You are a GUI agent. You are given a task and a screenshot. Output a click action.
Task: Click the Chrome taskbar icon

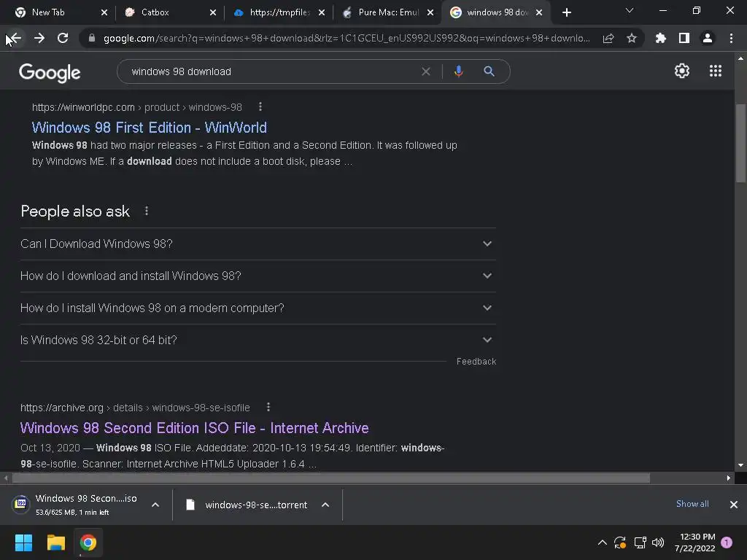[x=88, y=542]
